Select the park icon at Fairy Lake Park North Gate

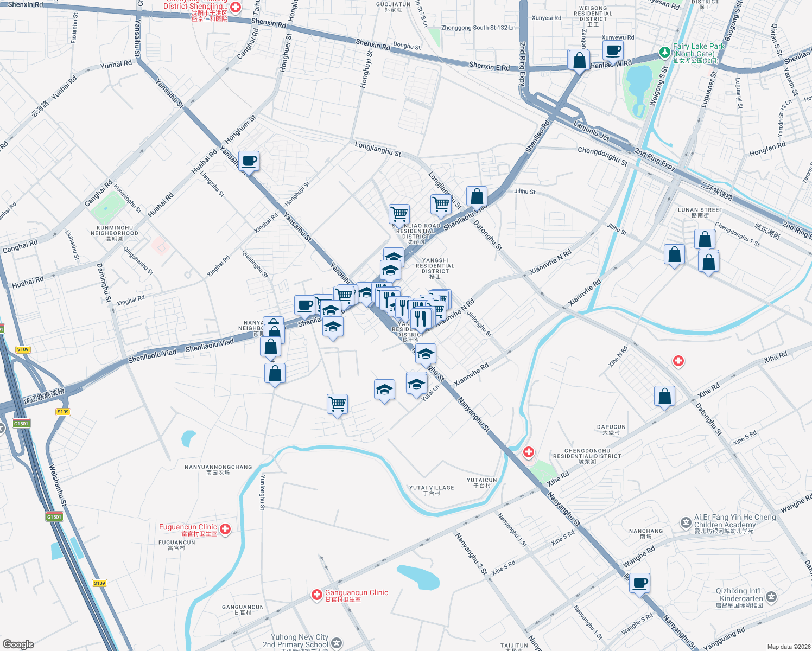coord(664,53)
